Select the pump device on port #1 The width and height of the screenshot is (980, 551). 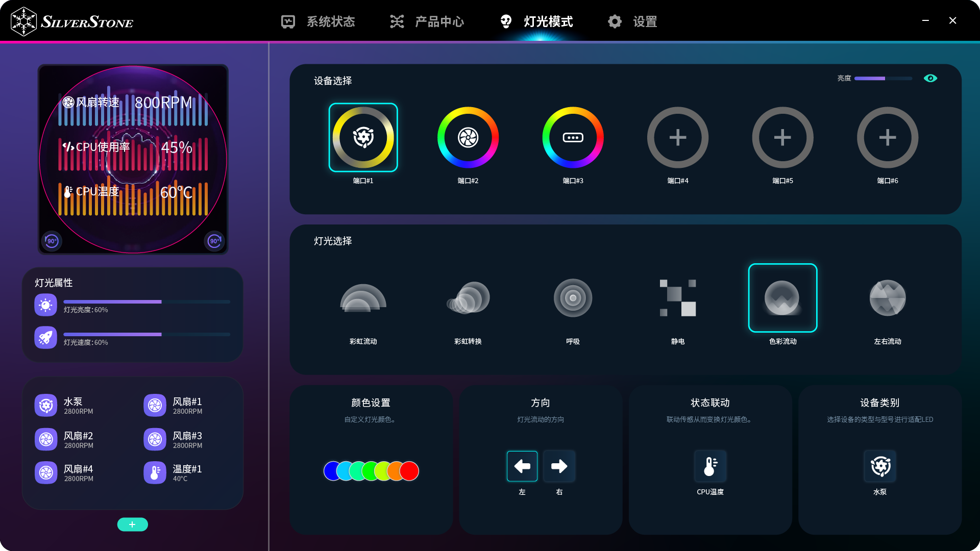click(363, 137)
